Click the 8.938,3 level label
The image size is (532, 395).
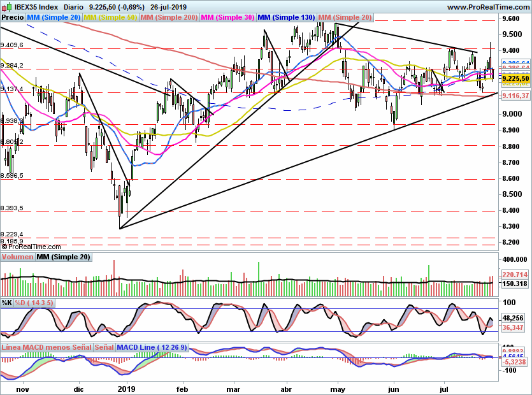12,121
